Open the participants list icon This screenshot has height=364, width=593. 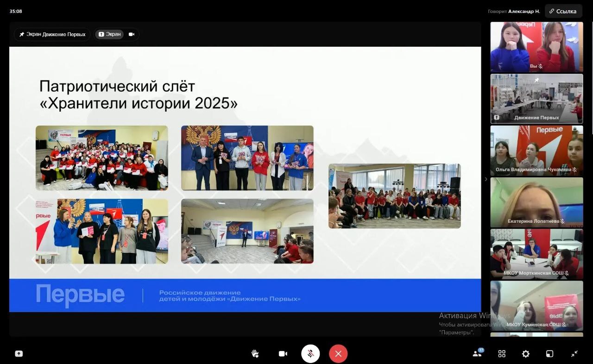[x=477, y=354]
